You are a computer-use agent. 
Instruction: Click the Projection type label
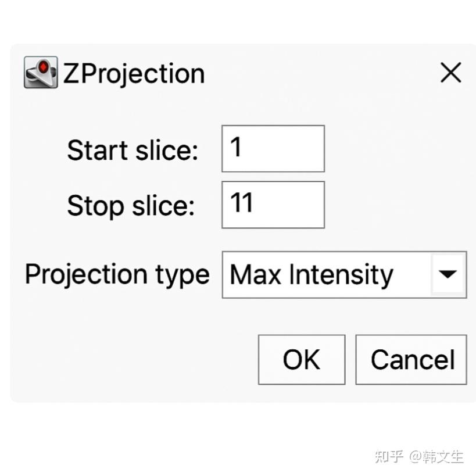pyautogui.click(x=116, y=274)
